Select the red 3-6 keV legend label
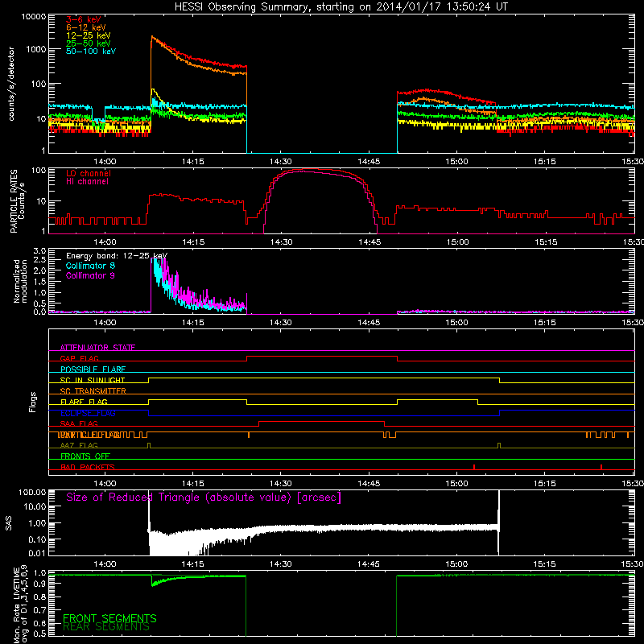 pyautogui.click(x=84, y=19)
